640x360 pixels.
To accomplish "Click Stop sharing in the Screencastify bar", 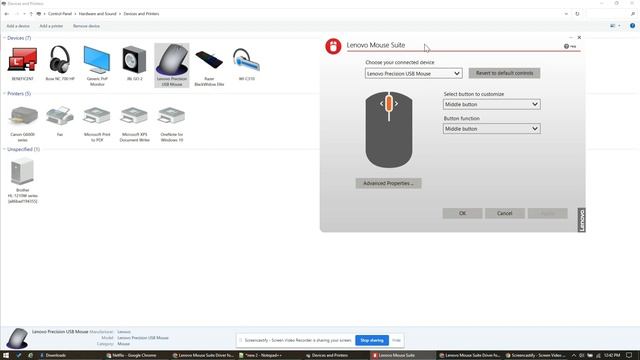I will click(372, 340).
